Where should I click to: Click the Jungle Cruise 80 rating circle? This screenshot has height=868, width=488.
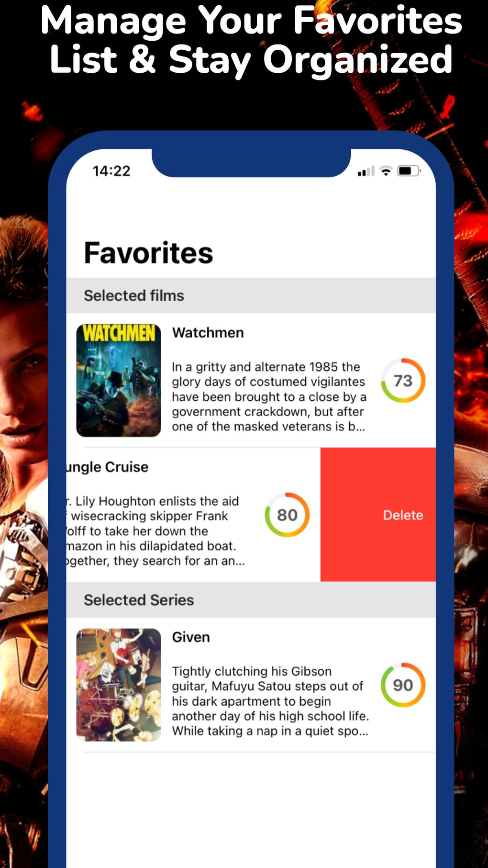coord(287,515)
